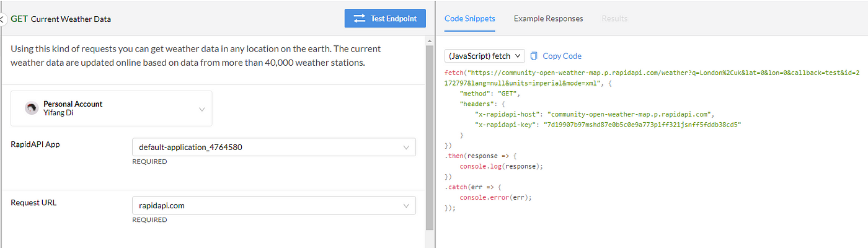Expand the Personal Account selector chevron

click(201, 109)
